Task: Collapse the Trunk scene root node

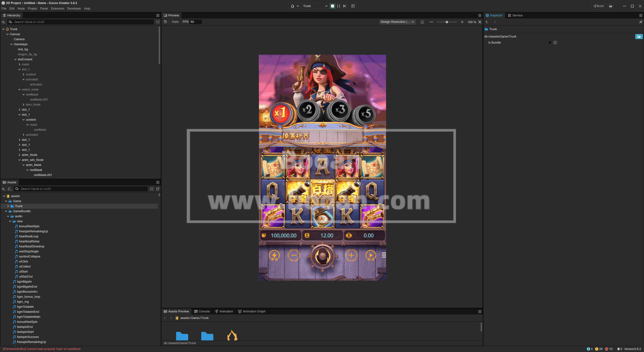Action: (3, 29)
